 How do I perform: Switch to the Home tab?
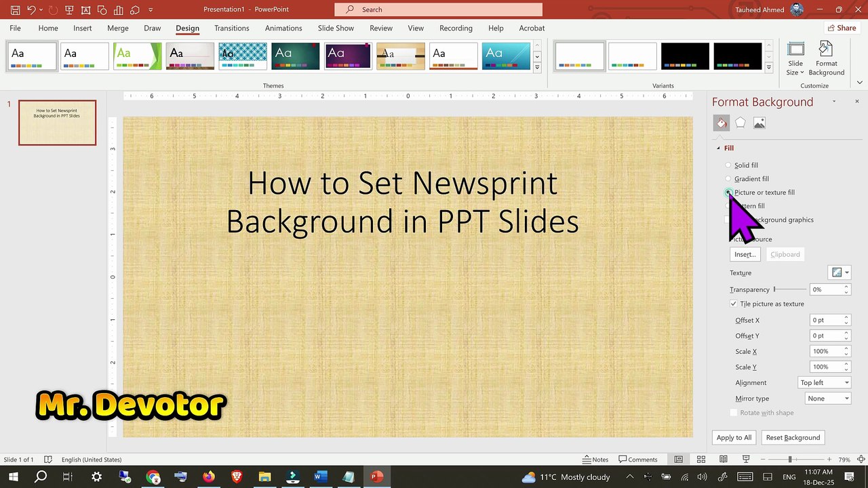[x=48, y=28]
